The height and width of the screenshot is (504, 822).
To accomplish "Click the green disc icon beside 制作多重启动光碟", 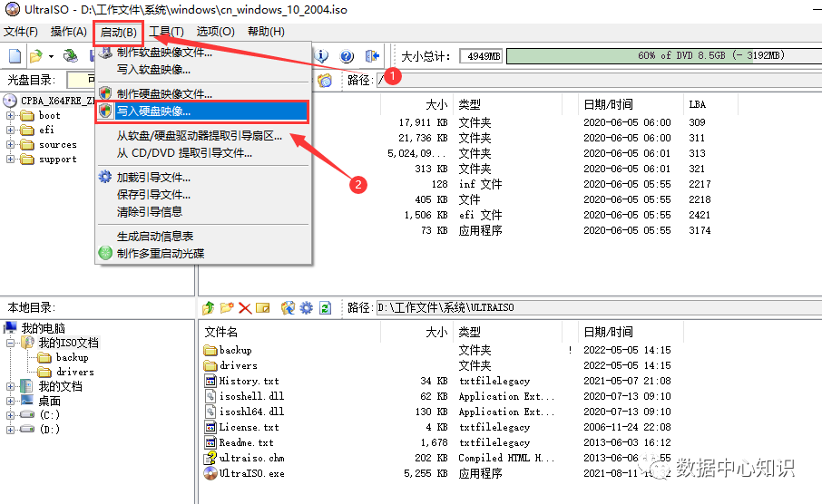I will pyautogui.click(x=105, y=253).
